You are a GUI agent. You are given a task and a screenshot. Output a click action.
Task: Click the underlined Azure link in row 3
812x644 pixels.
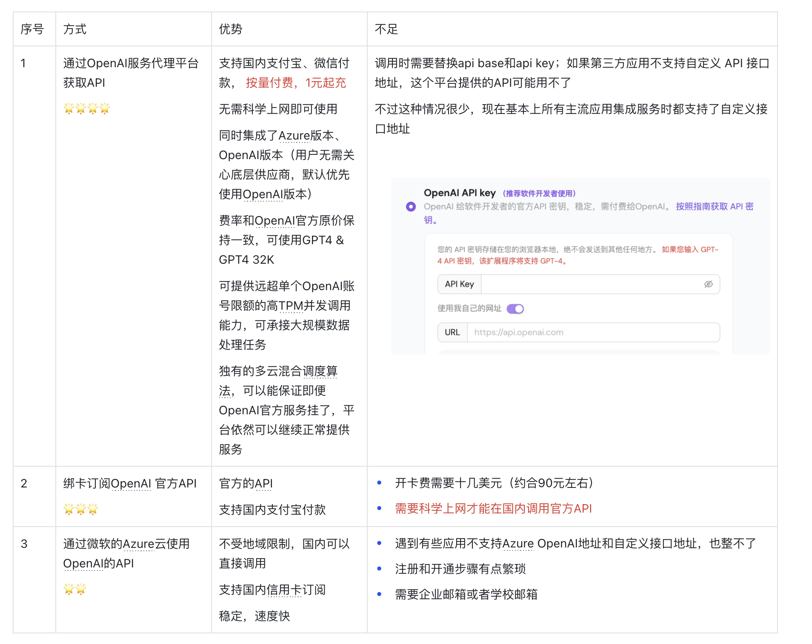[x=139, y=544]
